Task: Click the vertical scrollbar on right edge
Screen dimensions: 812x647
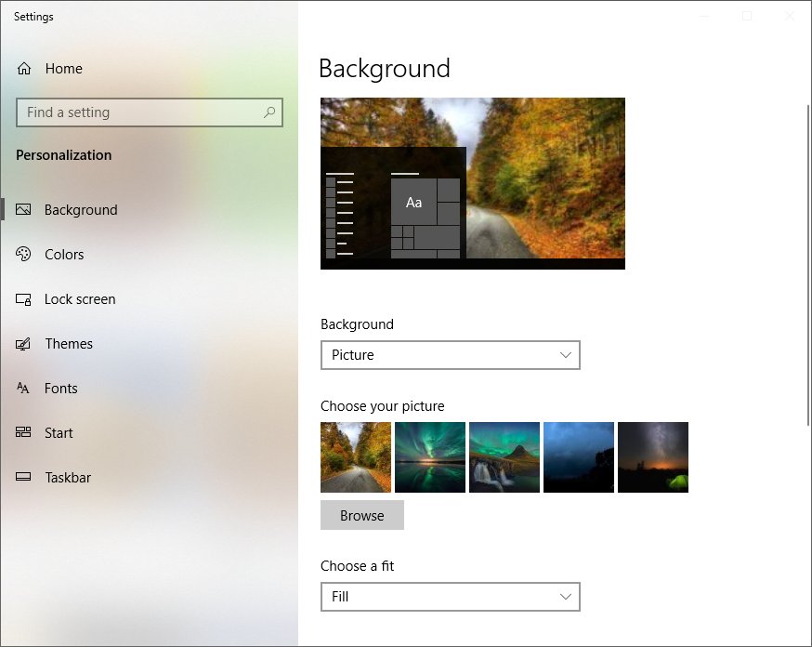Action: (808, 264)
